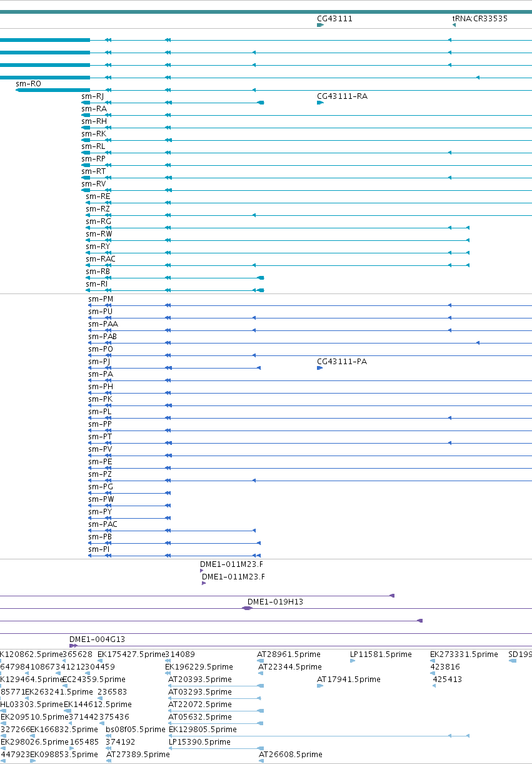This screenshot has height=764, width=532.
Task: Select the EK129805.5prime EST label
Action: [x=203, y=730]
